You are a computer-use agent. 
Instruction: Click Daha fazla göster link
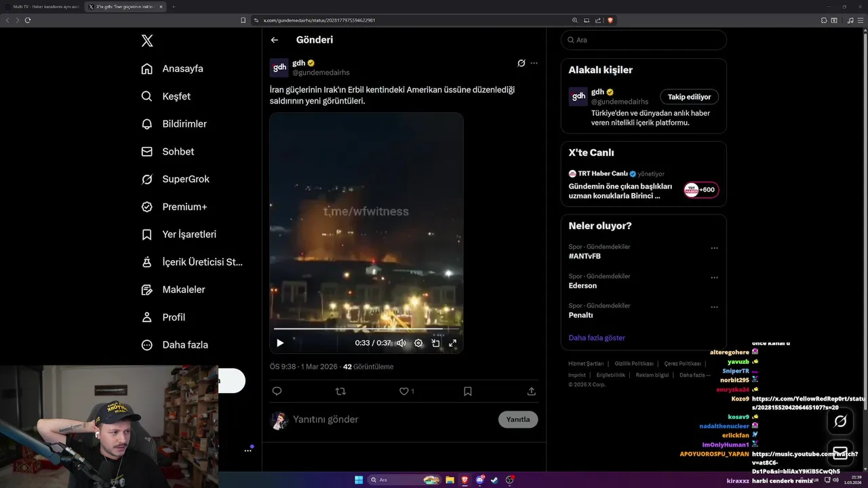597,338
